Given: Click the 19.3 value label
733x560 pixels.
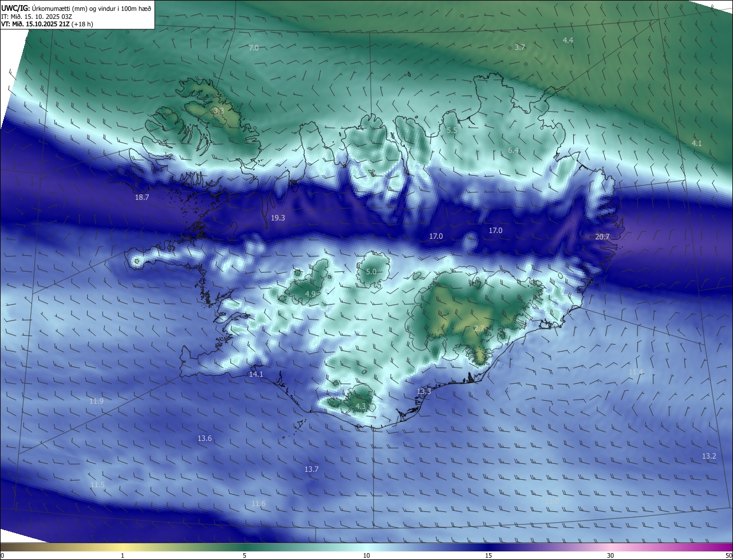Looking at the screenshot, I should tap(278, 218).
